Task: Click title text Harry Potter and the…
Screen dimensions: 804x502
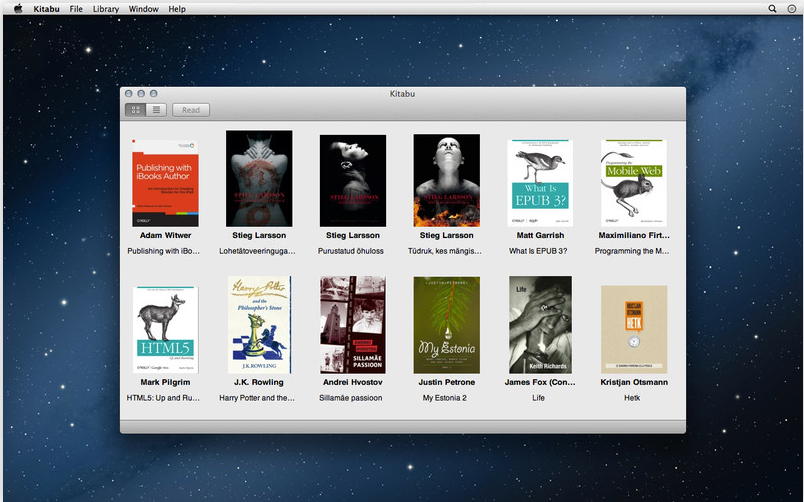Action: tap(257, 398)
